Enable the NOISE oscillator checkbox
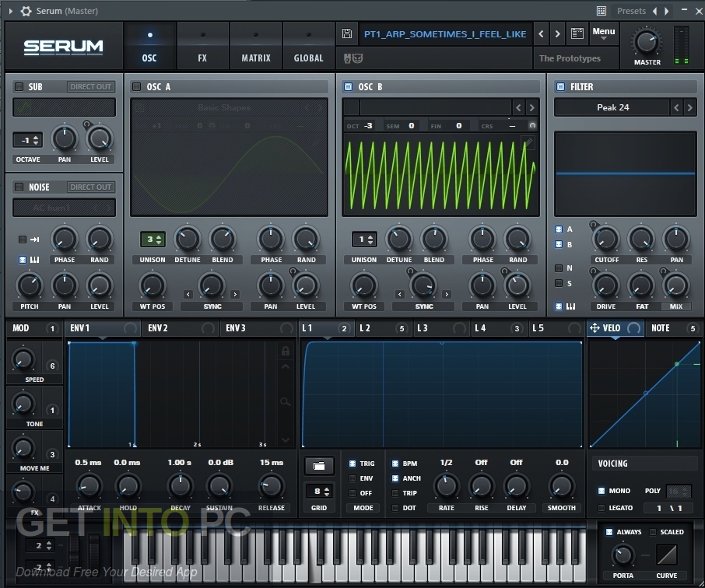This screenshot has width=705, height=588. point(19,187)
